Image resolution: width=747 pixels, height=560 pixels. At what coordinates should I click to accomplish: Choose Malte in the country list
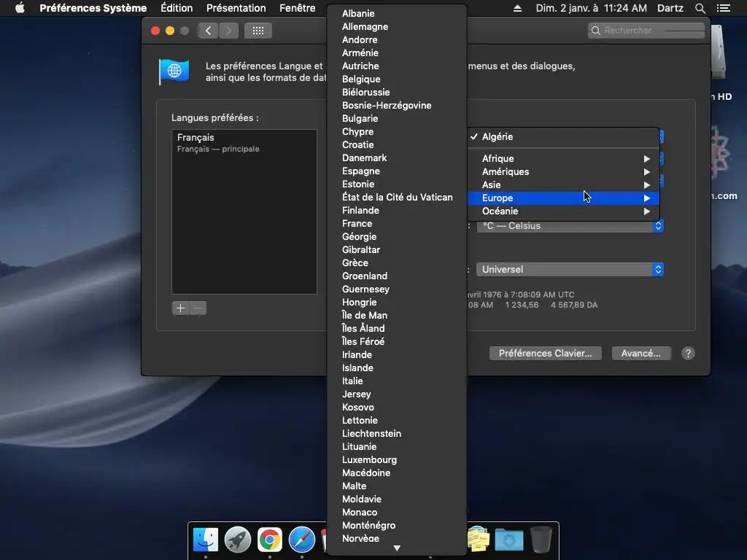click(396, 486)
